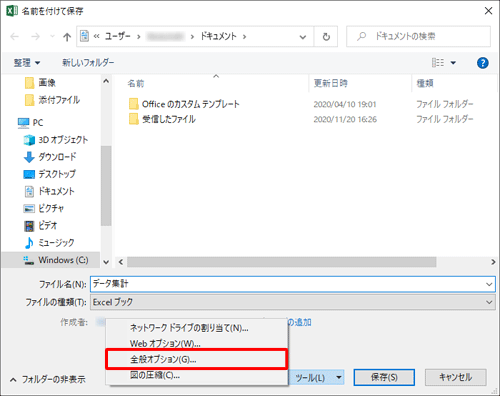Choose Web オプション(W)... menu item
Image resolution: width=500 pixels, height=396 pixels.
point(197,343)
